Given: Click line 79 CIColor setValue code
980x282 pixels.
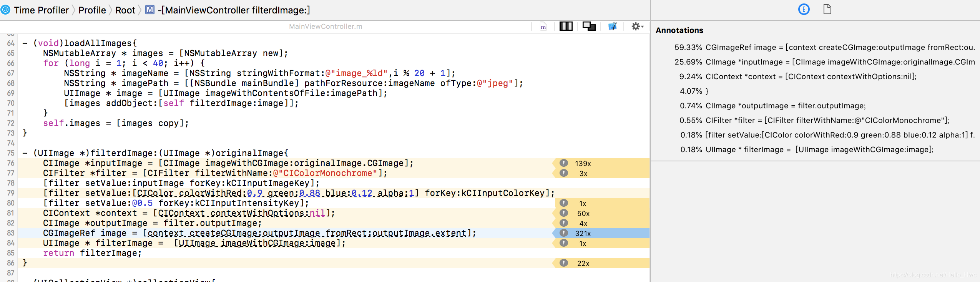Looking at the screenshot, I should (x=299, y=193).
